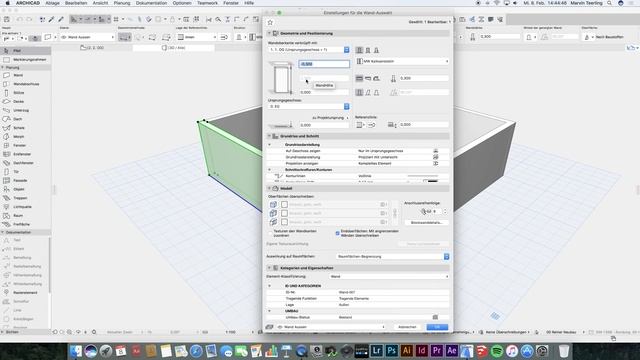
Task: Choose trapezoid wall geometry icon
Action: [x=368, y=78]
